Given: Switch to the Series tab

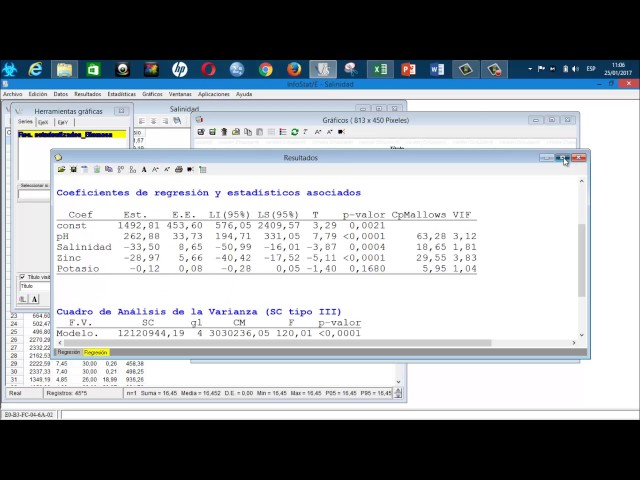Looking at the screenshot, I should pyautogui.click(x=25, y=122).
